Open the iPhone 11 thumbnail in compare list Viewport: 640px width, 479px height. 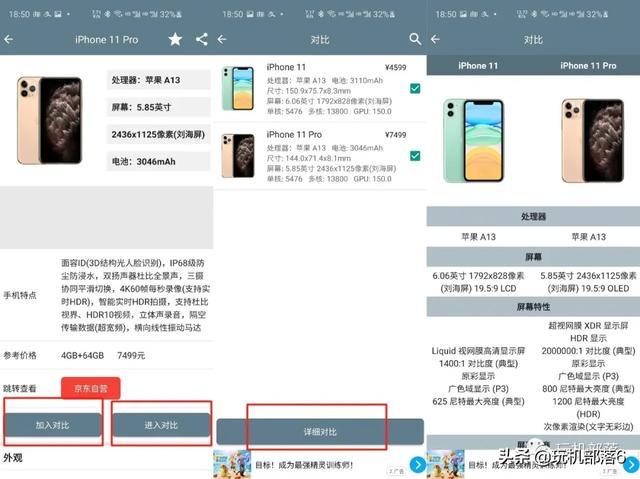[x=238, y=89]
